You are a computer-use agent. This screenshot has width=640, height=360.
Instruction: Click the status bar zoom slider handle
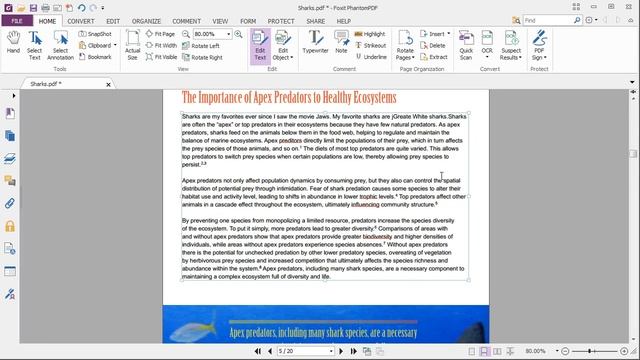click(x=589, y=351)
